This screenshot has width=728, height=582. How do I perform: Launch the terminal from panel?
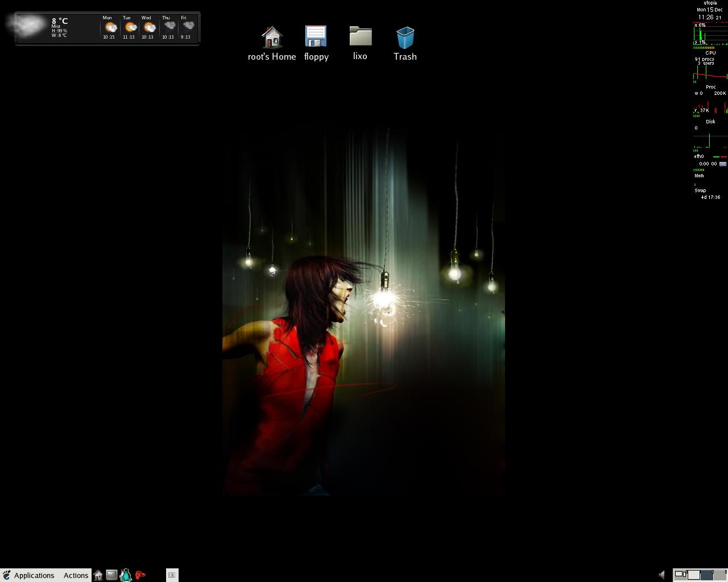[x=112, y=575]
